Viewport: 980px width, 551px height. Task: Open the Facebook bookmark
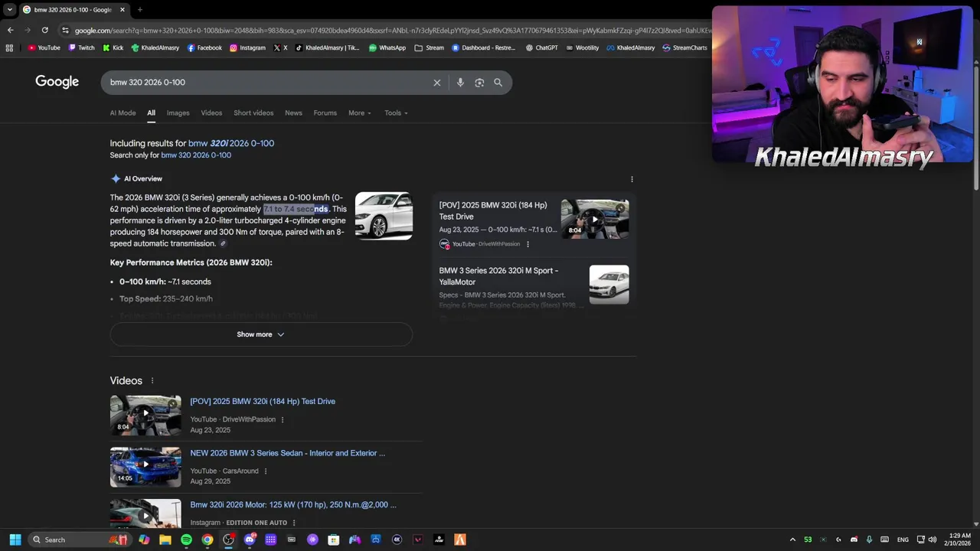tap(204, 47)
